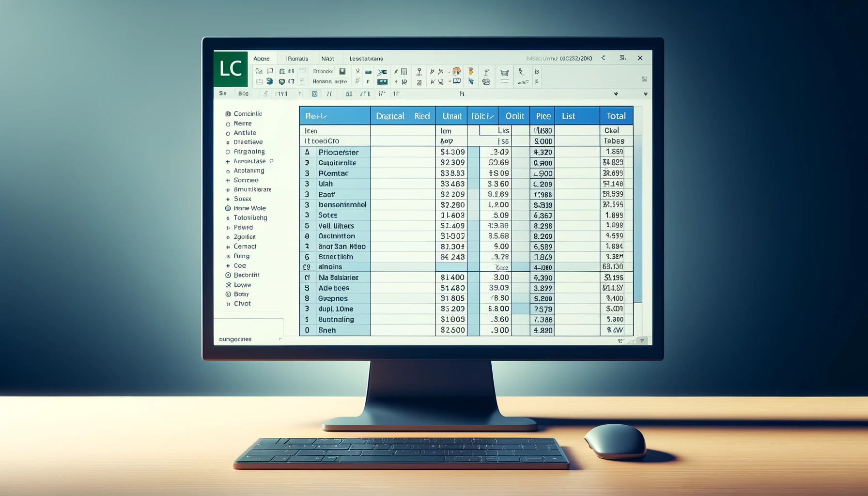Expand the Aerortase sidebar item
Screen dimensions: 868x496
[x=228, y=161]
